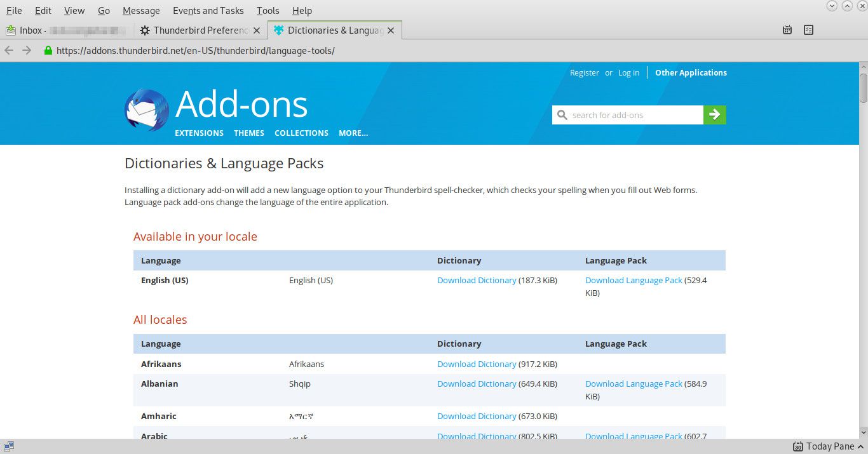Click the back navigation arrow
This screenshot has height=454, width=868.
[x=9, y=51]
